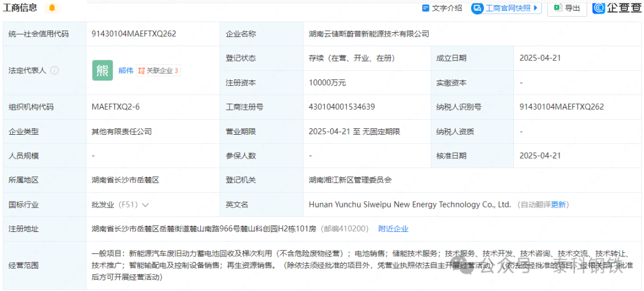Screen dimensions: 644x291
Task: Open 工商官网快照 snapshot button
Action: click(x=506, y=8)
